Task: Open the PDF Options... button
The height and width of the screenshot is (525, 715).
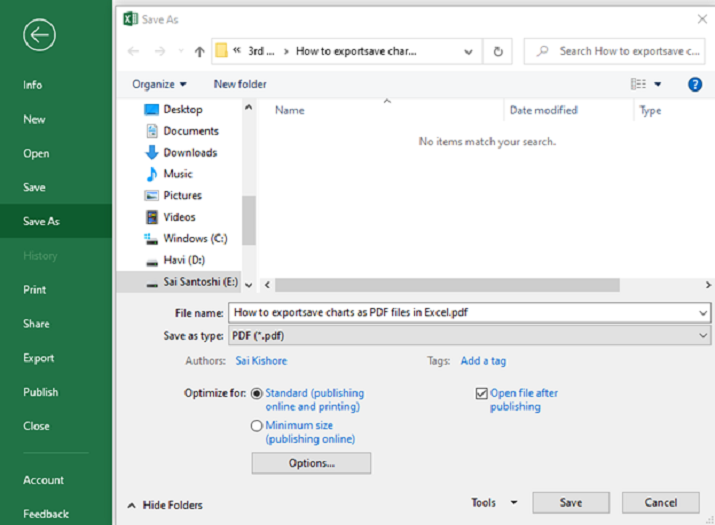Action: [311, 463]
